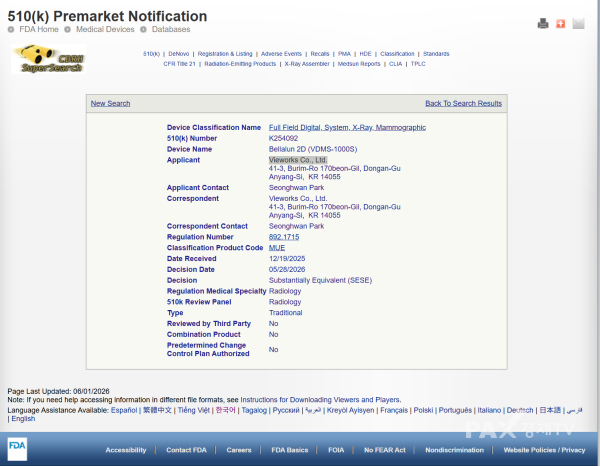Open the DeNovo database link
600x466 pixels.
pos(179,54)
